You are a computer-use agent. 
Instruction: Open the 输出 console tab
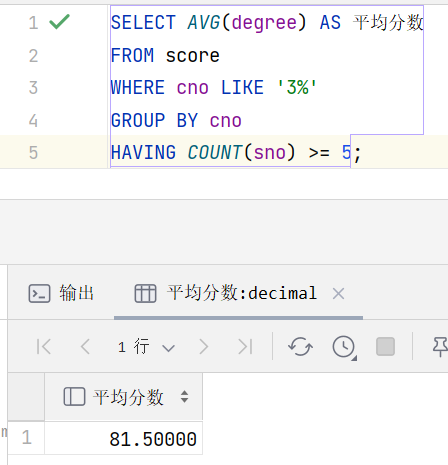click(x=61, y=293)
